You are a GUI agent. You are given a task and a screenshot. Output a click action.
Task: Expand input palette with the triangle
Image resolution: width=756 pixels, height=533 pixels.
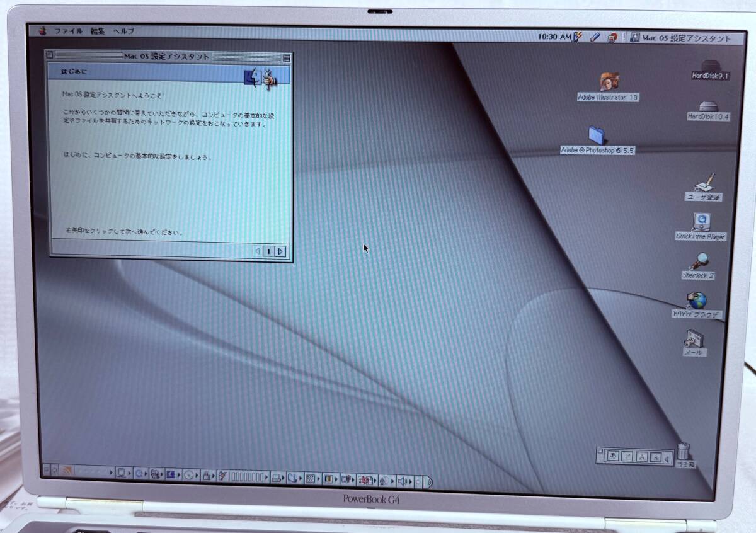point(667,459)
